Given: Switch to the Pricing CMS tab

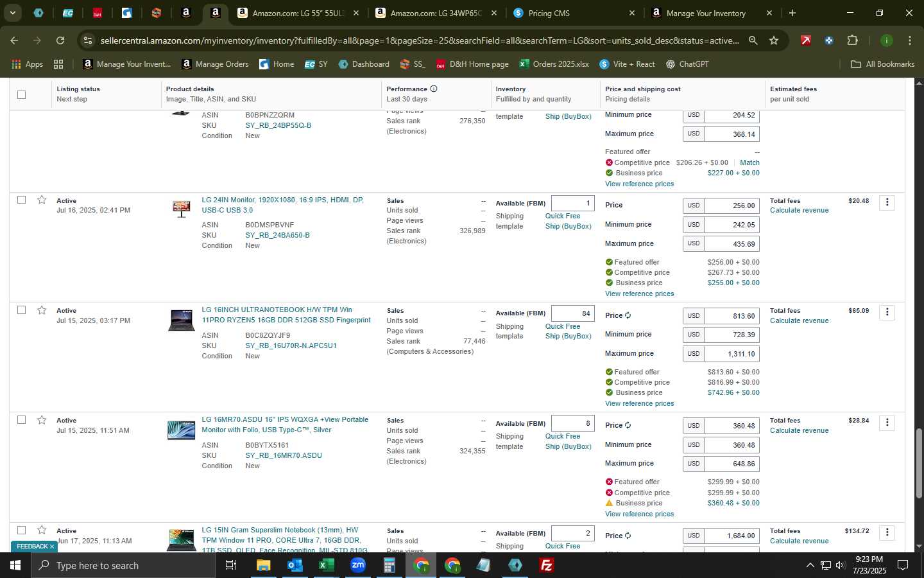Looking at the screenshot, I should (x=574, y=13).
